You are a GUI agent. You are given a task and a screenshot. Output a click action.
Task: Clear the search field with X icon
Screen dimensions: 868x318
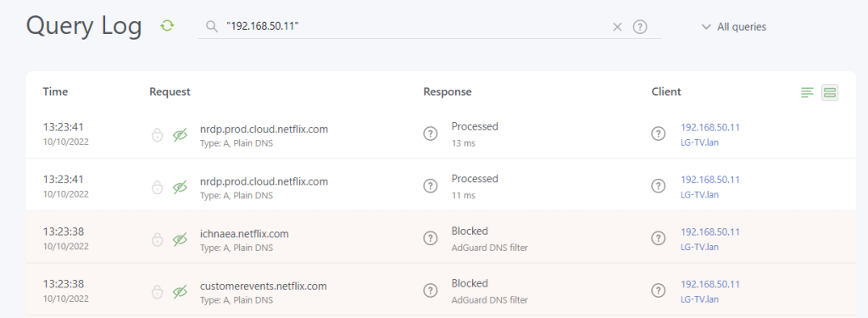coord(617,27)
